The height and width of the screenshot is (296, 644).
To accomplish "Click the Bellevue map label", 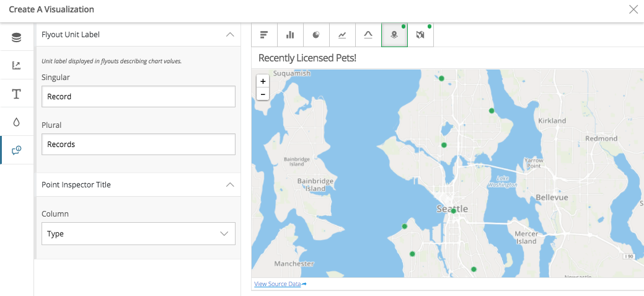I will (552, 198).
